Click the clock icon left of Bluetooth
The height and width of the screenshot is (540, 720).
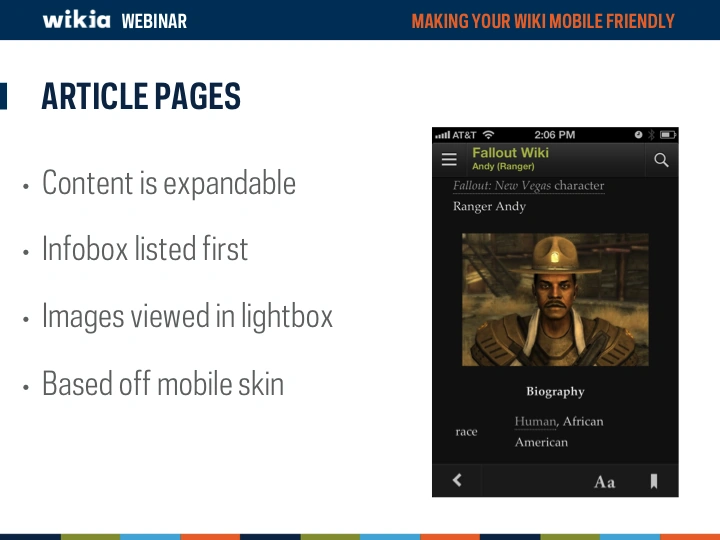pyautogui.click(x=639, y=135)
